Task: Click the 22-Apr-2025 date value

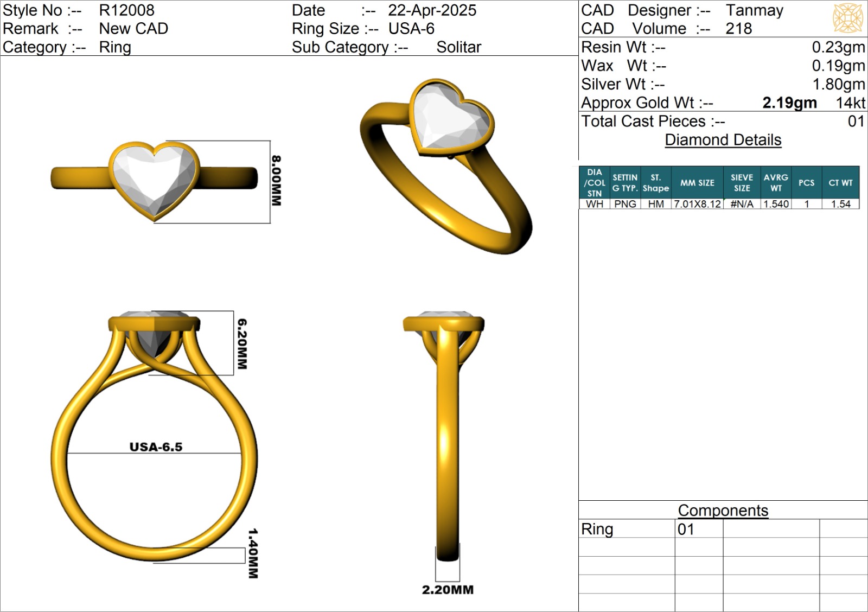Action: coord(432,10)
